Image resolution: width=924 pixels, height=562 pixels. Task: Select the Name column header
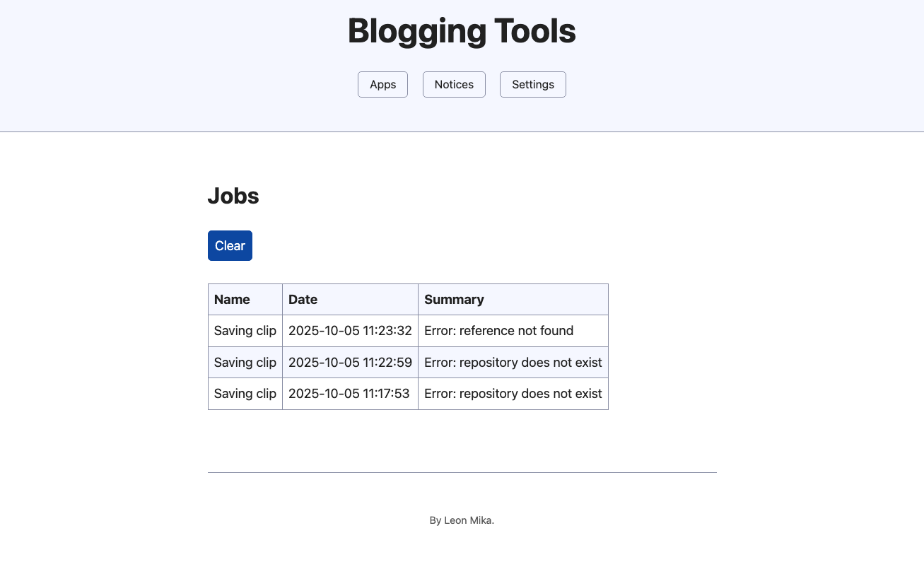[x=232, y=300]
